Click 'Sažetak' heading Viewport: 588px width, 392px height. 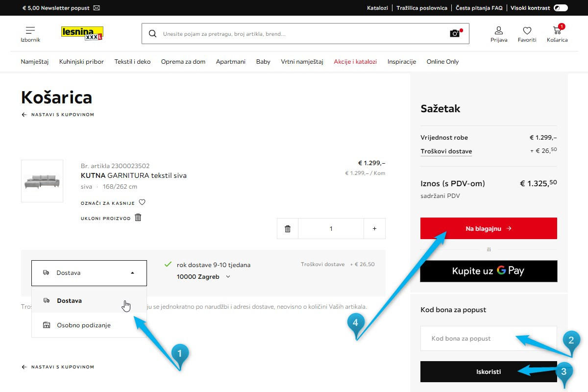coord(441,109)
